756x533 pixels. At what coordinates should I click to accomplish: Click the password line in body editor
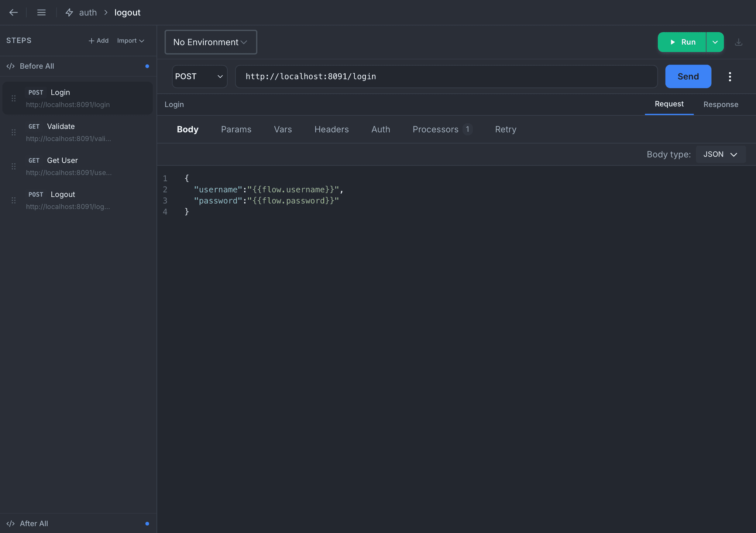pyautogui.click(x=266, y=201)
